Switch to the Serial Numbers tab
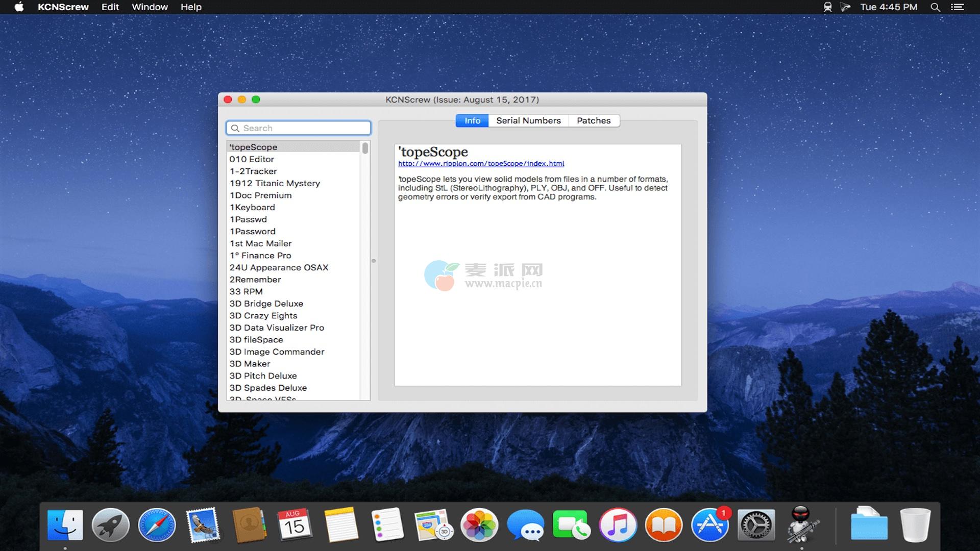980x551 pixels. (528, 120)
